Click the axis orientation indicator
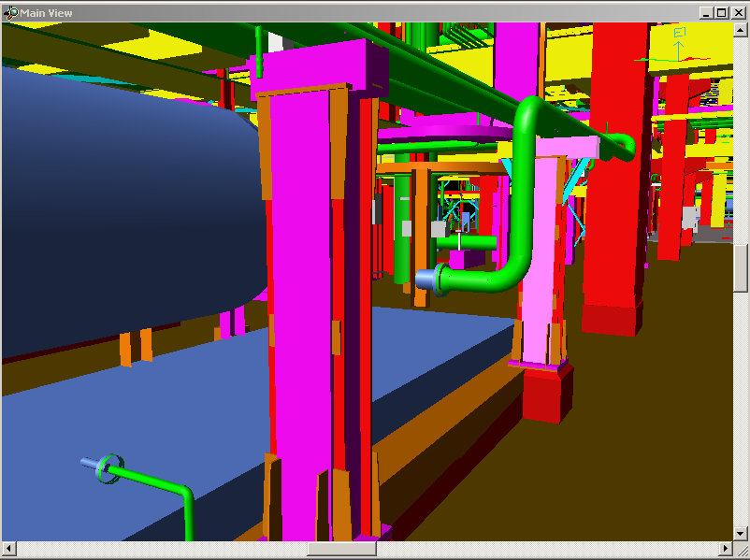The height and width of the screenshot is (560, 750). pos(680,47)
